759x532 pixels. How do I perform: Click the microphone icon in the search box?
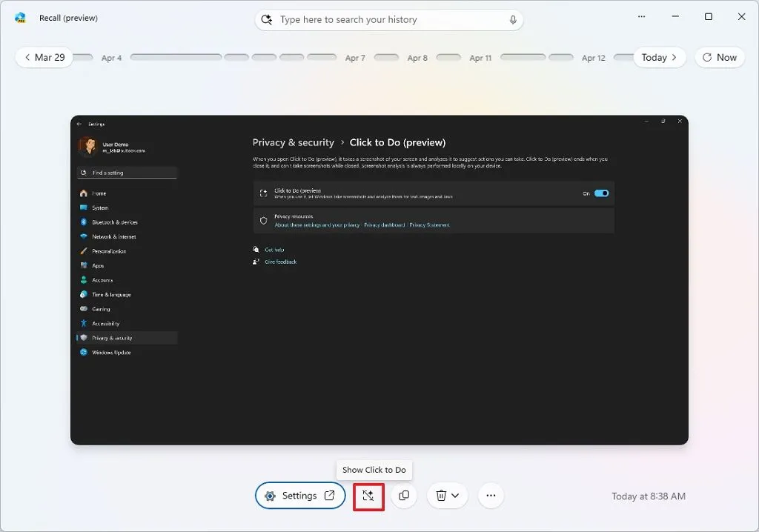point(513,20)
